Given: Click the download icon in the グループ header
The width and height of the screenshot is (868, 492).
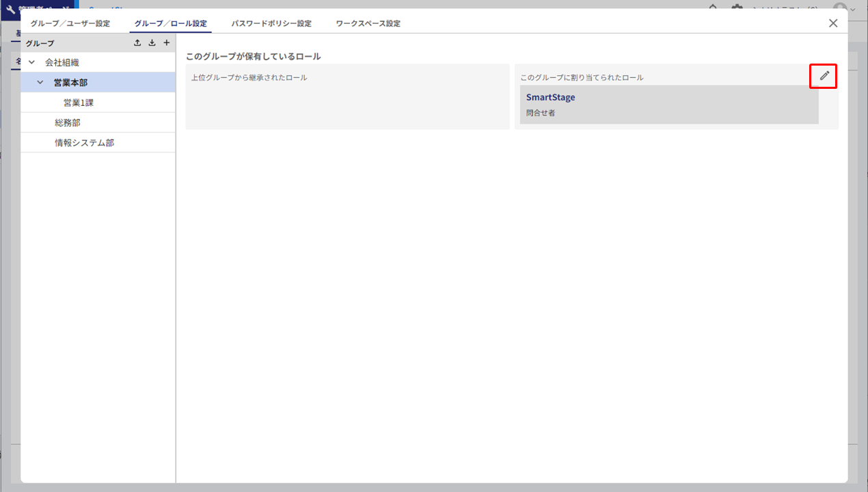Looking at the screenshot, I should tap(152, 43).
